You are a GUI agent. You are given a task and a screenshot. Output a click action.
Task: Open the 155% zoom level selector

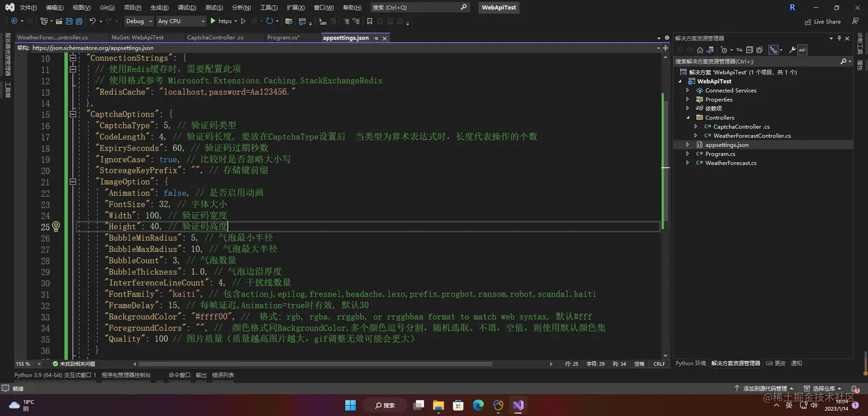pyautogui.click(x=26, y=363)
